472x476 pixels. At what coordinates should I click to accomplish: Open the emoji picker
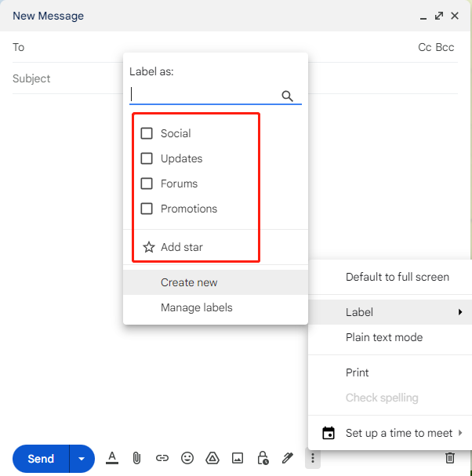point(187,458)
